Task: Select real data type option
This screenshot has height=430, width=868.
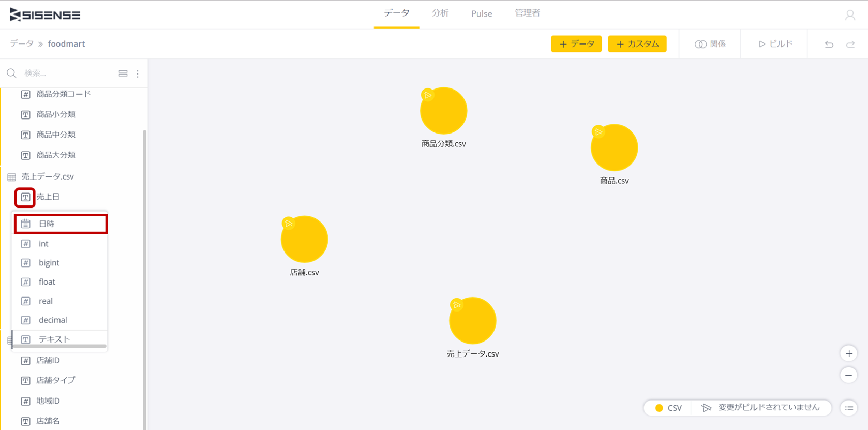Action: (59, 301)
